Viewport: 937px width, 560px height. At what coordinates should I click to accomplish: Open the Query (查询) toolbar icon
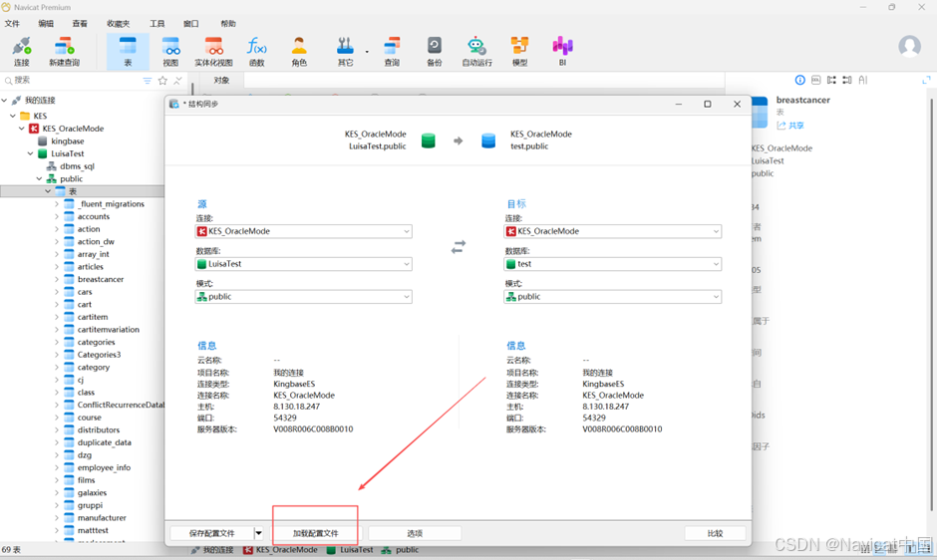coord(392,52)
